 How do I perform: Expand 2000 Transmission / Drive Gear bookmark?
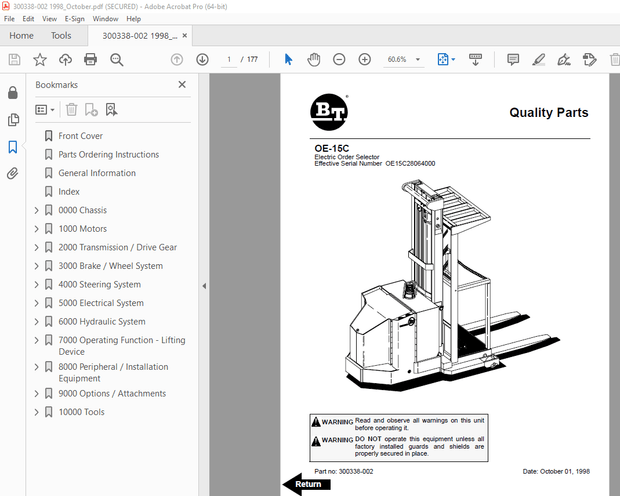(x=36, y=248)
